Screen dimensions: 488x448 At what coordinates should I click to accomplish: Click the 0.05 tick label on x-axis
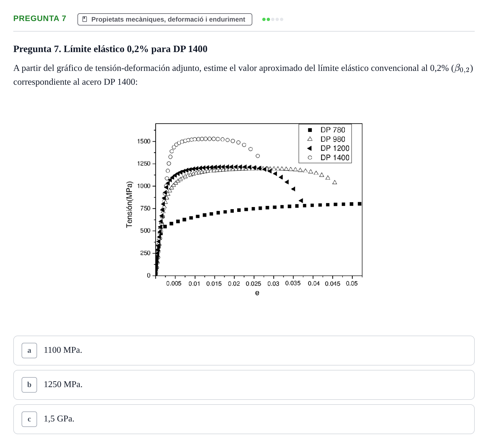point(352,284)
